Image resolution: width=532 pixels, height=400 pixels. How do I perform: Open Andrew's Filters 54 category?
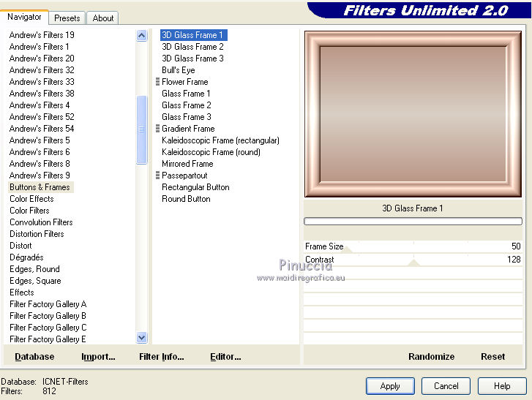click(x=42, y=129)
